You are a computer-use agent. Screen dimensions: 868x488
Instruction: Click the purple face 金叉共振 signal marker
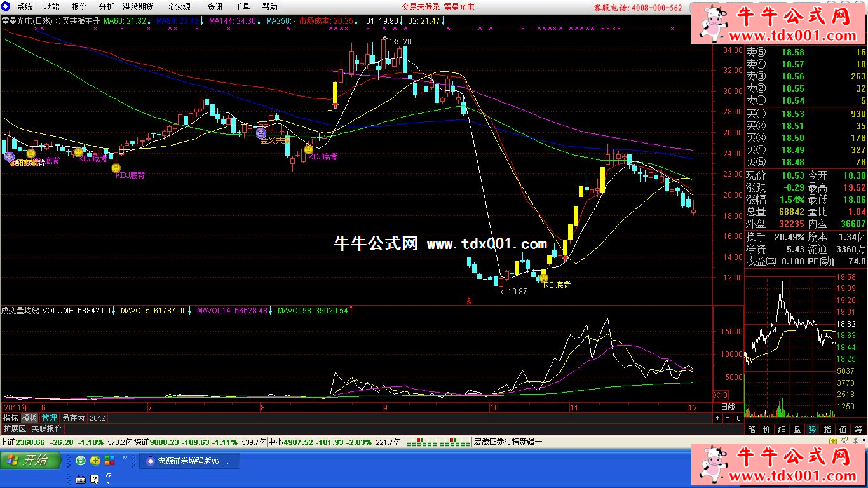point(261,133)
